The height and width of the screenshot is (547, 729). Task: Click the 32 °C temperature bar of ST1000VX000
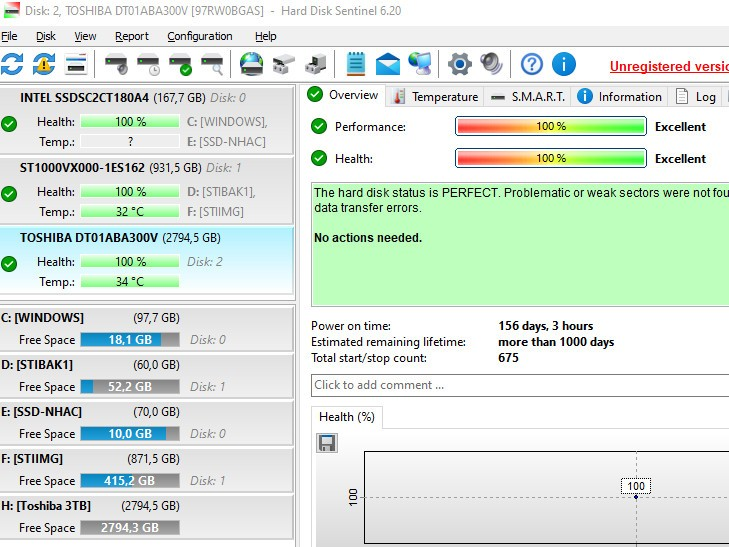tap(130, 211)
